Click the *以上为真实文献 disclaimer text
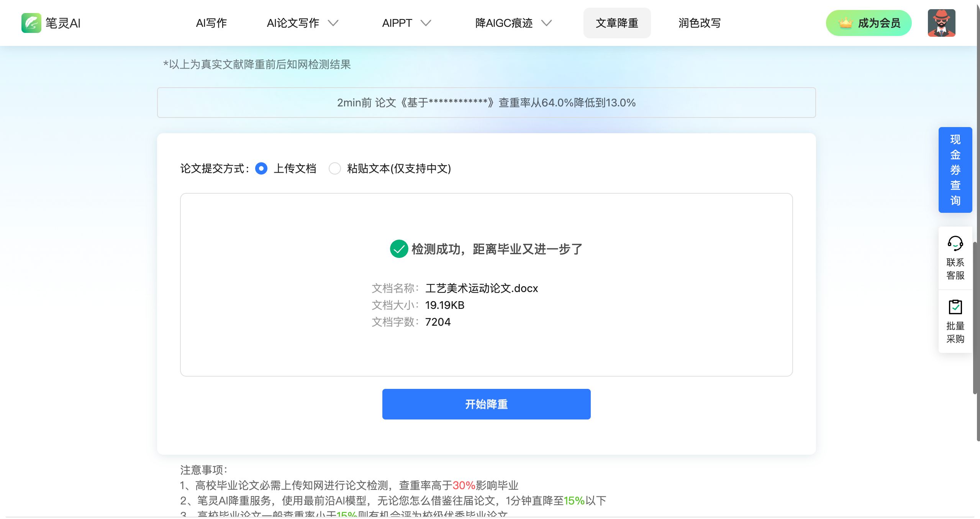Viewport: 980px width, 519px height. click(257, 64)
